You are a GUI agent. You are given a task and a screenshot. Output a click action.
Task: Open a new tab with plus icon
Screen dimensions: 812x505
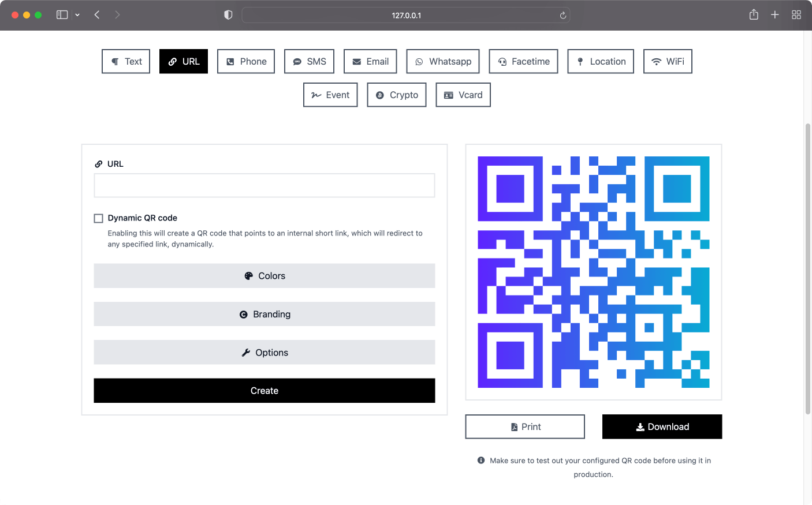click(775, 15)
